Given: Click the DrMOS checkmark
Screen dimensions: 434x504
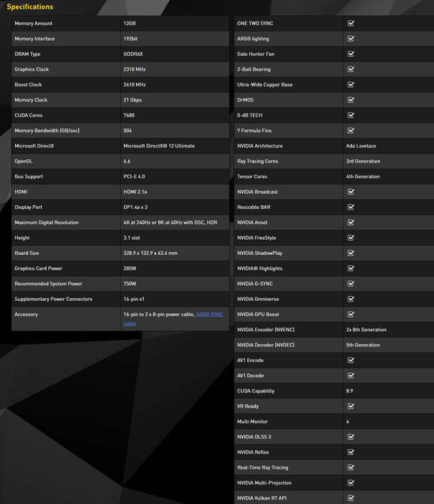Looking at the screenshot, I should (x=351, y=99).
